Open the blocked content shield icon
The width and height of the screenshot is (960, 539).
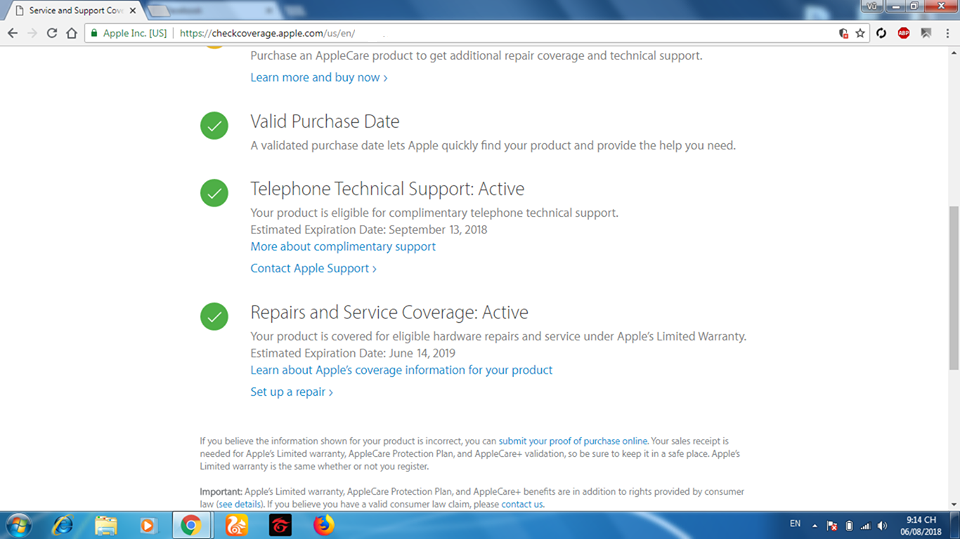click(x=844, y=33)
